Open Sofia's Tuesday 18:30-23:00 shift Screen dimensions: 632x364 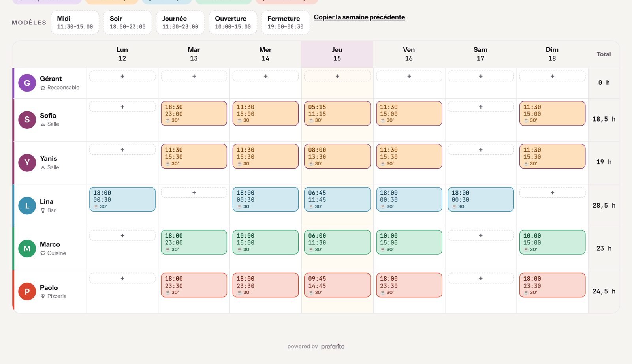click(194, 113)
